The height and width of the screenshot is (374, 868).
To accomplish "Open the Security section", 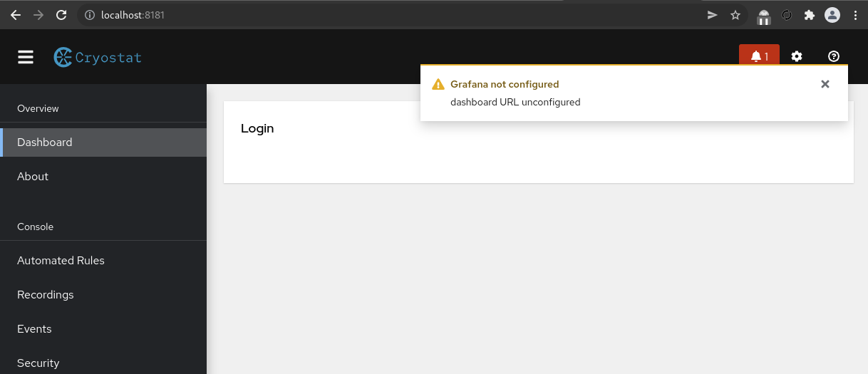I will point(103,363).
